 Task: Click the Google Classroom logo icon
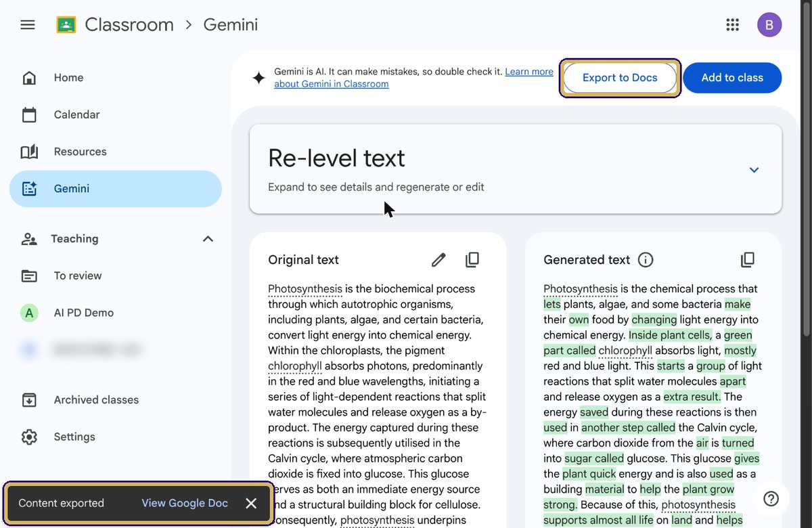(x=66, y=25)
